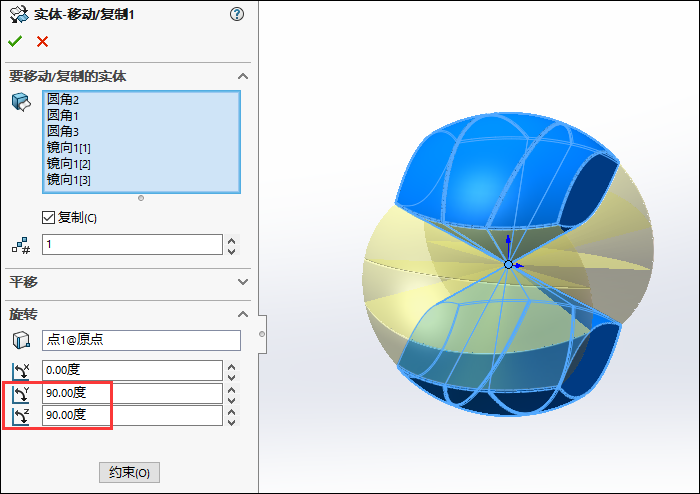700x494 pixels.
Task: Open the help question mark icon
Action: pos(237,14)
